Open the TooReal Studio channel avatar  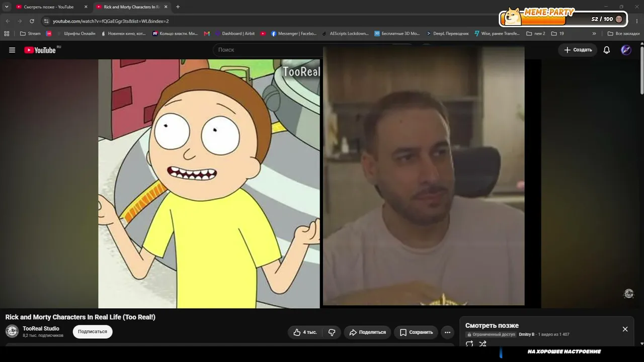pyautogui.click(x=12, y=331)
